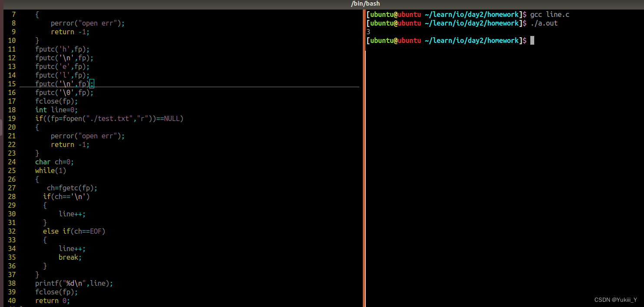
Task: Click line number 19 in the gutter
Action: tap(12, 118)
